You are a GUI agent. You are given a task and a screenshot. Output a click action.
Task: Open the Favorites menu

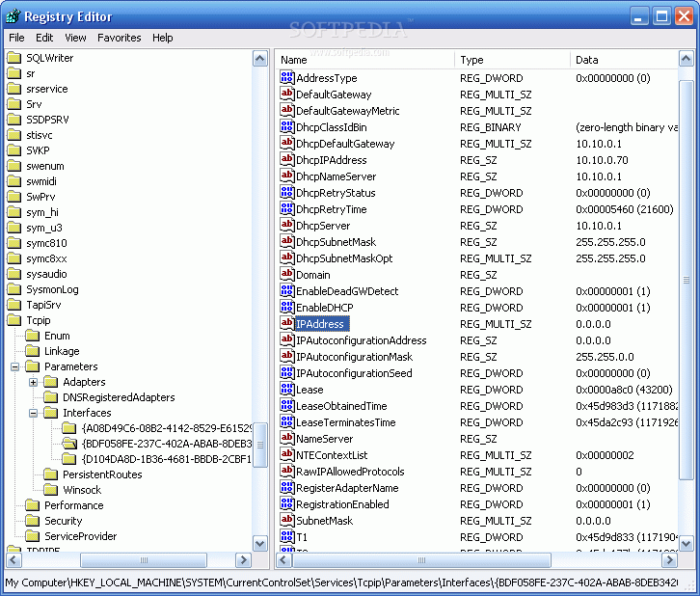click(x=119, y=38)
